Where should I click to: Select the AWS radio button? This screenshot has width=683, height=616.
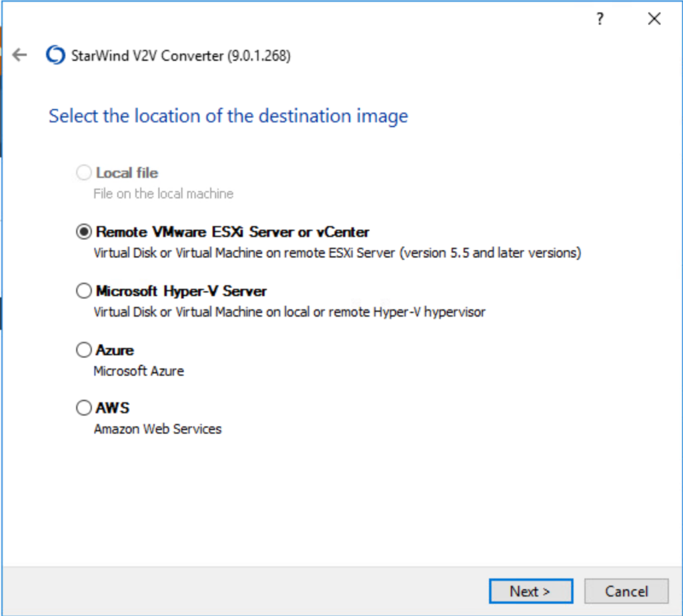tap(83, 408)
